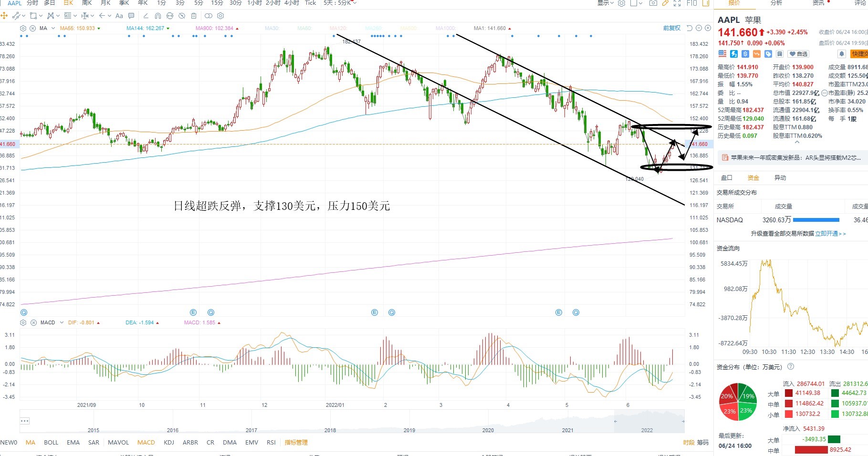Remove the MACD indicator with its X icon
The image size is (868, 456).
coord(33,322)
